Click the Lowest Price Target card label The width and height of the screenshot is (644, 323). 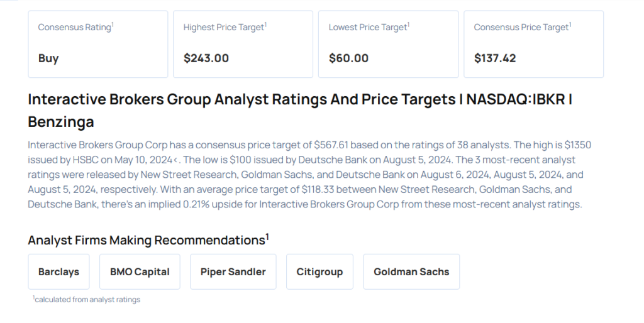369,27
